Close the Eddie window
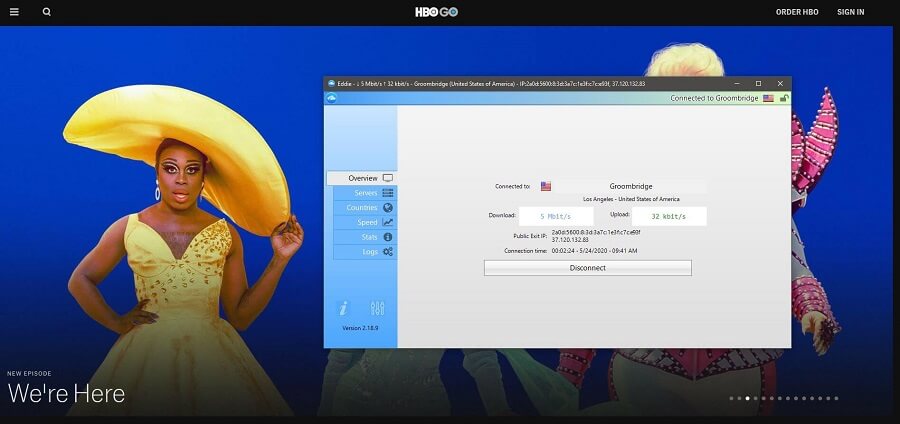The width and height of the screenshot is (900, 424). pyautogui.click(x=780, y=83)
